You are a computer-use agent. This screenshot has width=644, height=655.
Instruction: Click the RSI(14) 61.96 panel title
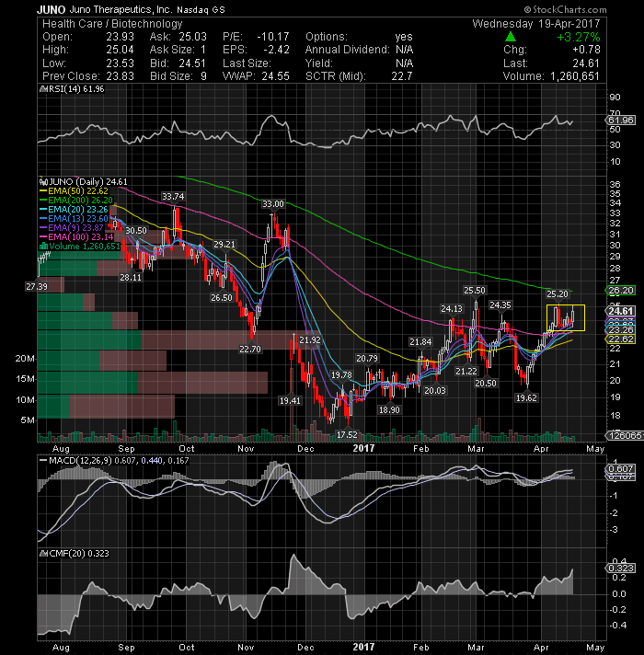click(76, 89)
